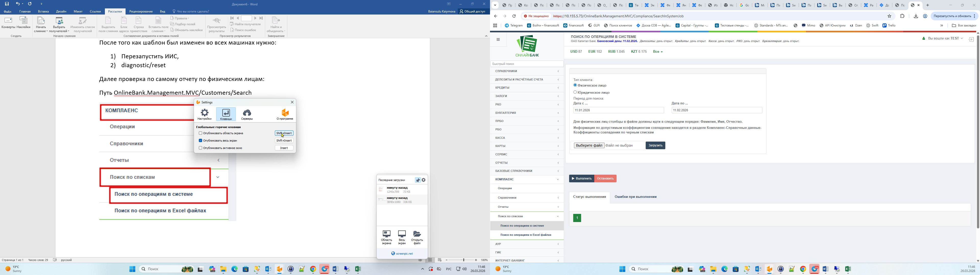Switch to the Главная ribbon tab
Screen dimensions: 980x275
(x=25, y=11)
